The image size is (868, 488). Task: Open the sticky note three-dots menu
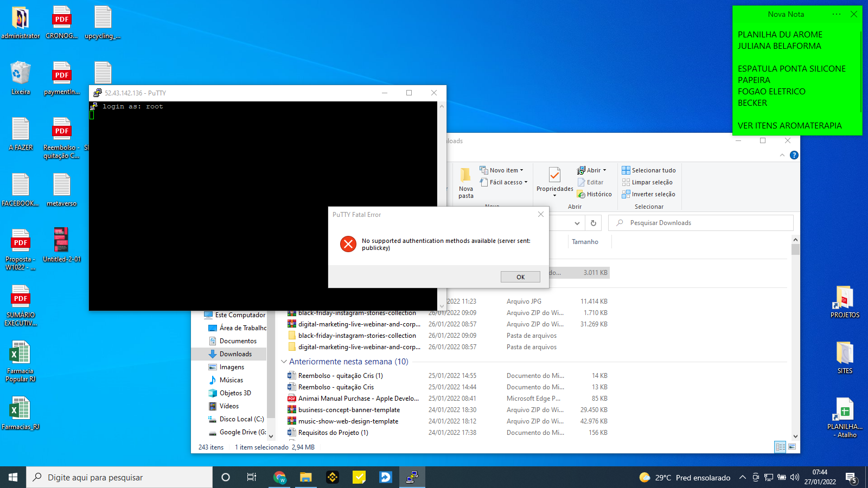click(837, 14)
